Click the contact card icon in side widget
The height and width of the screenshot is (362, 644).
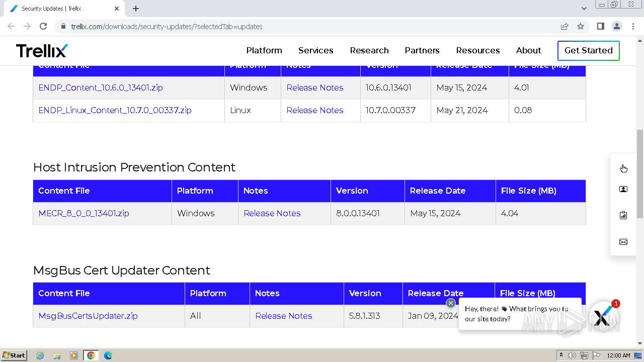click(x=623, y=189)
